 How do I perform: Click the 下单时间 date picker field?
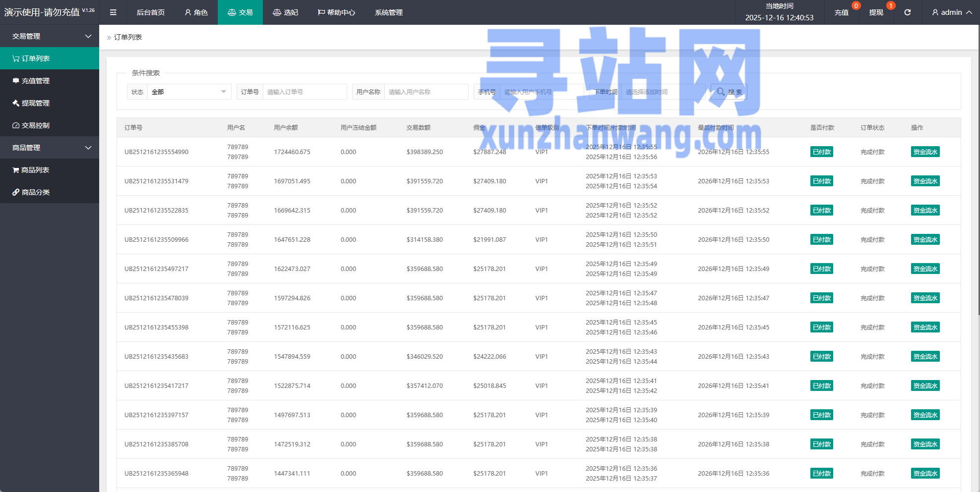coord(662,92)
